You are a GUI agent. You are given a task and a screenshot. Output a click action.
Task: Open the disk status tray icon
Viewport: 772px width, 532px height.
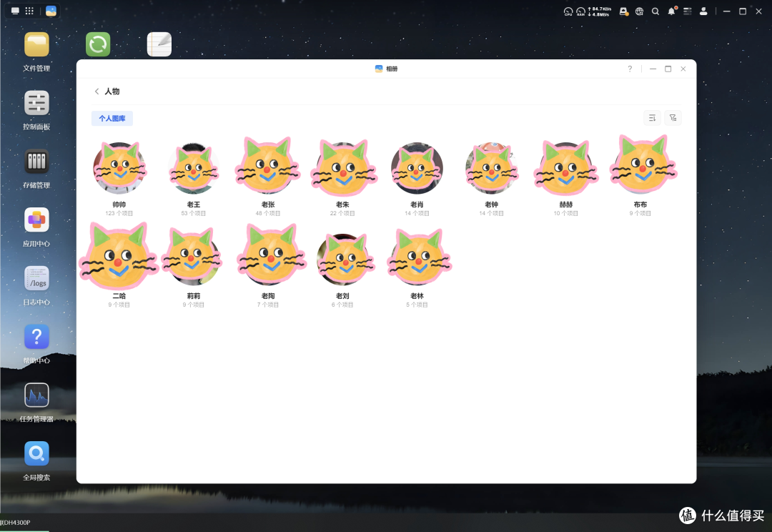[x=624, y=11]
